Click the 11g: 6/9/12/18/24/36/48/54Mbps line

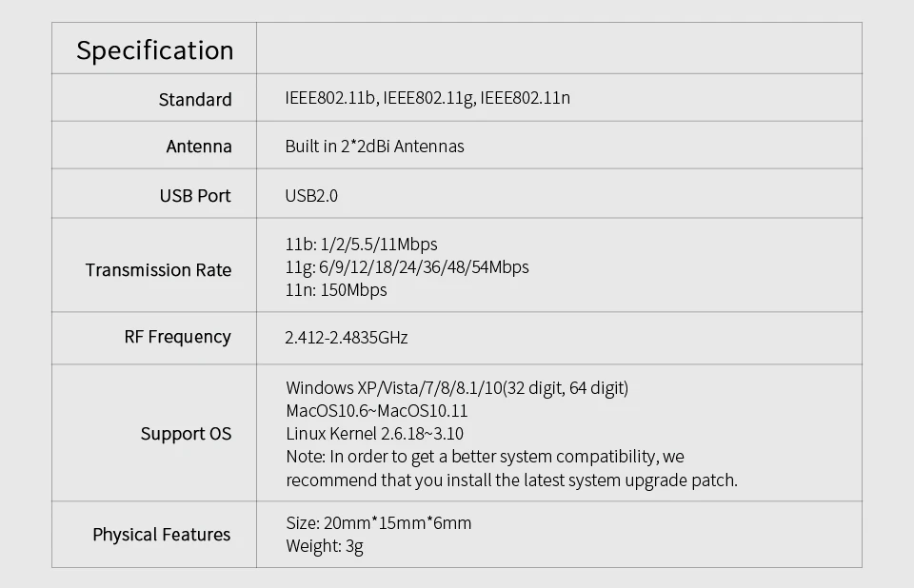click(407, 267)
